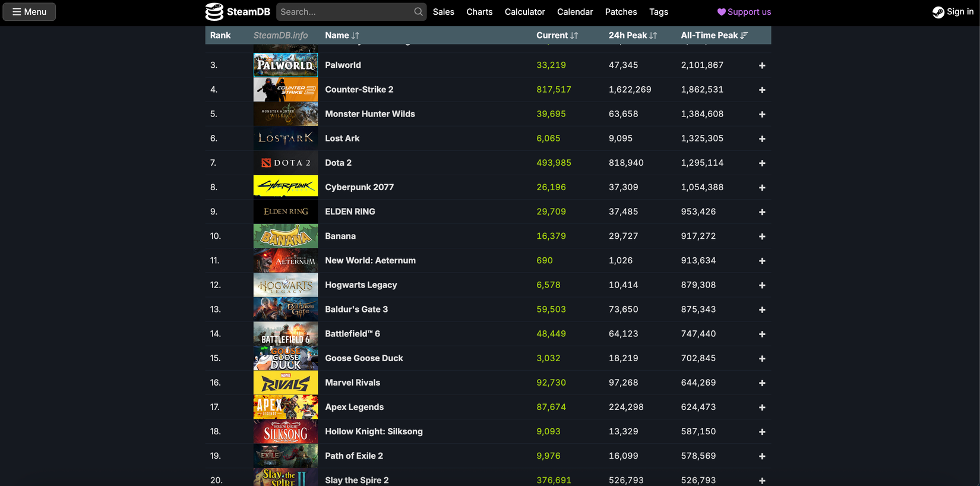Screen dimensions: 980x486
Task: Open the Cyberpunk 2077 yellow thumbnail
Action: click(x=286, y=187)
